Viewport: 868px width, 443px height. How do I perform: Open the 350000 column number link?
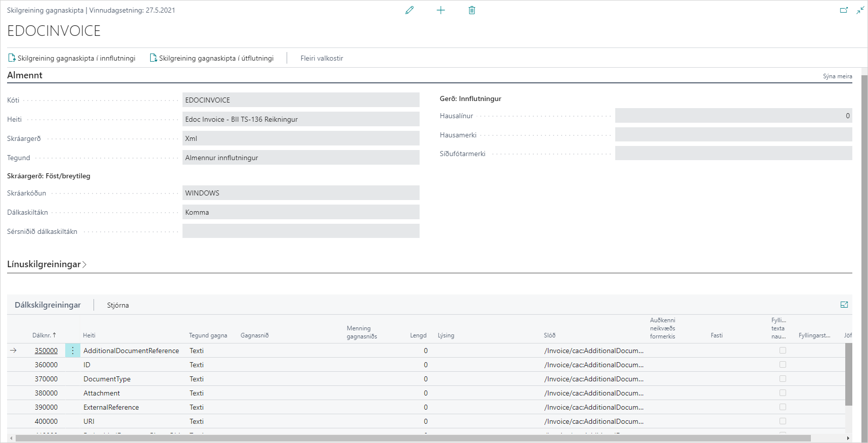click(46, 351)
